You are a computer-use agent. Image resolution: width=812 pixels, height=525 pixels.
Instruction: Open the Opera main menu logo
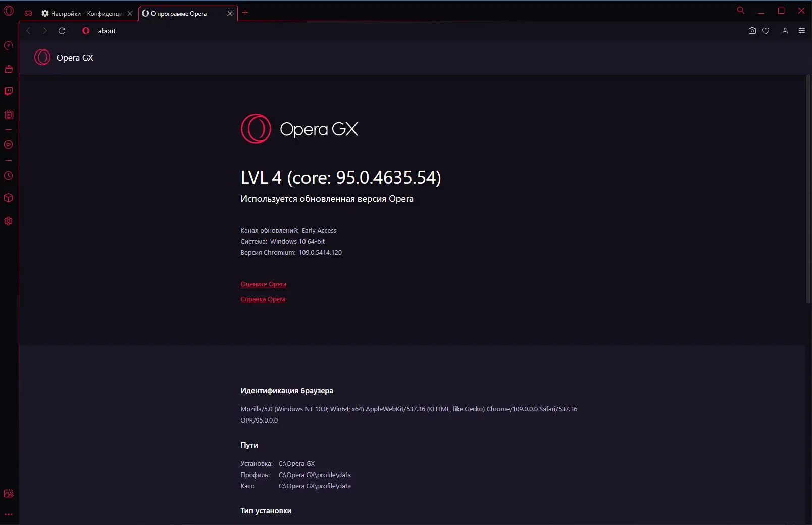tap(9, 10)
